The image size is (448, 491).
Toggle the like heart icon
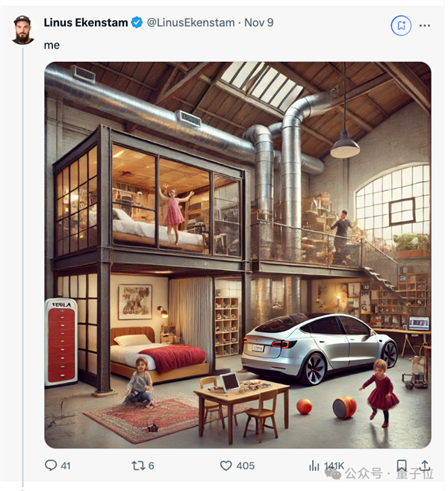tap(226, 466)
